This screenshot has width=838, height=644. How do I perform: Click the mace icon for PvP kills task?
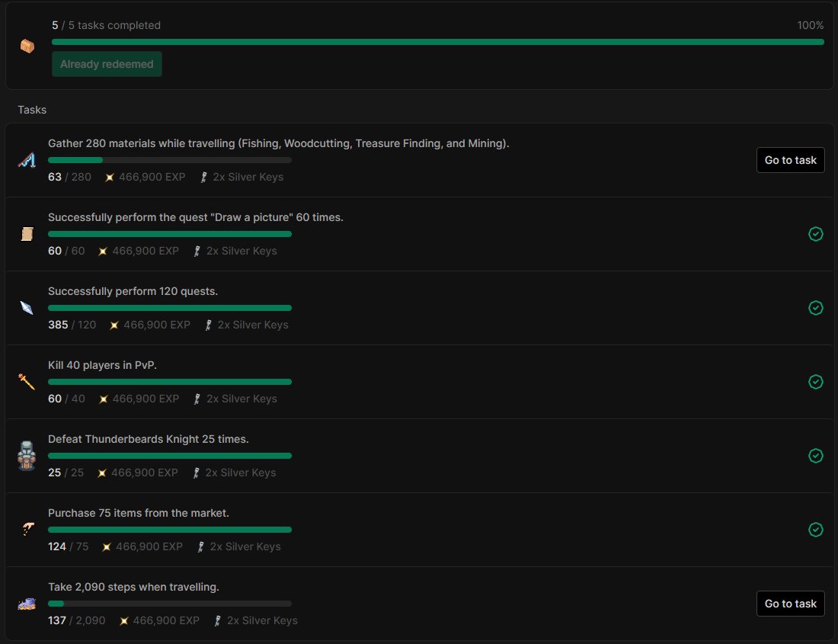(x=27, y=382)
